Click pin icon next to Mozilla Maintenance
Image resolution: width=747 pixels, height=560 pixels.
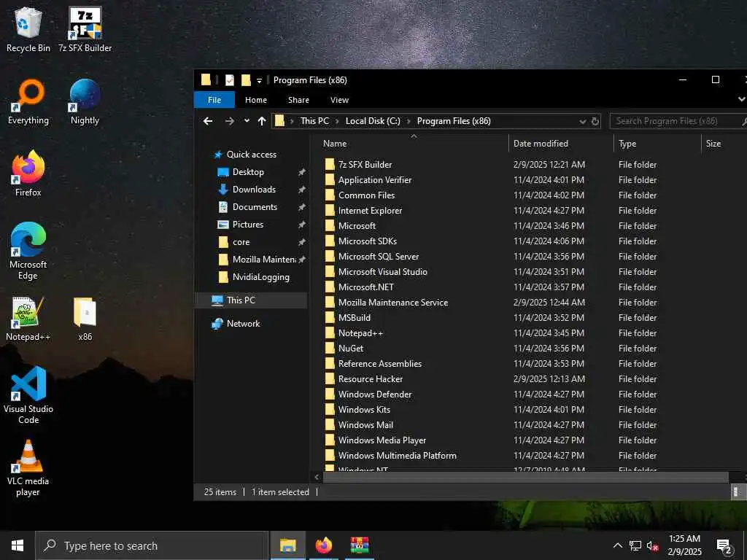point(301,260)
